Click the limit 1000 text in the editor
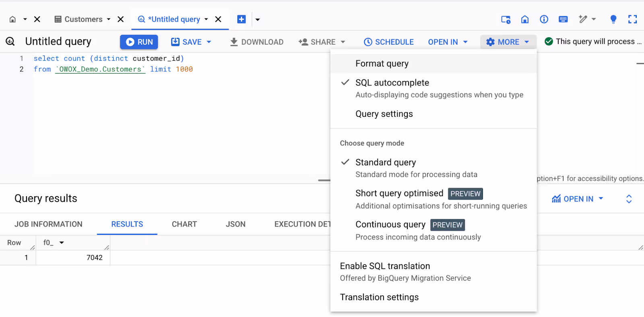This screenshot has width=644, height=317. (171, 69)
